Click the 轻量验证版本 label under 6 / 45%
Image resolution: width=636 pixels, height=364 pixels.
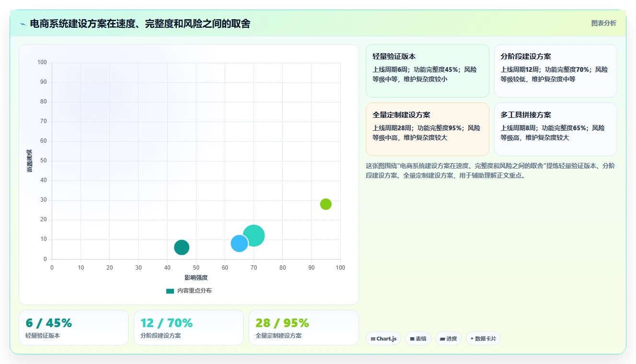[43, 336]
